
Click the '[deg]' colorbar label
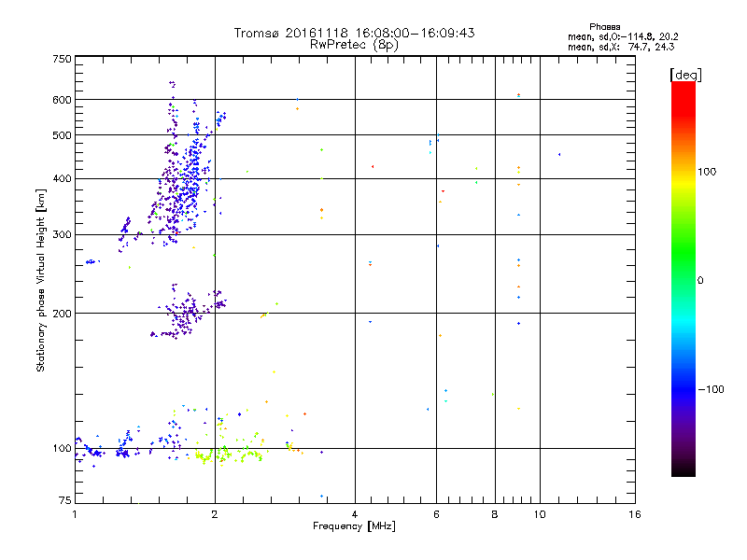(x=685, y=75)
